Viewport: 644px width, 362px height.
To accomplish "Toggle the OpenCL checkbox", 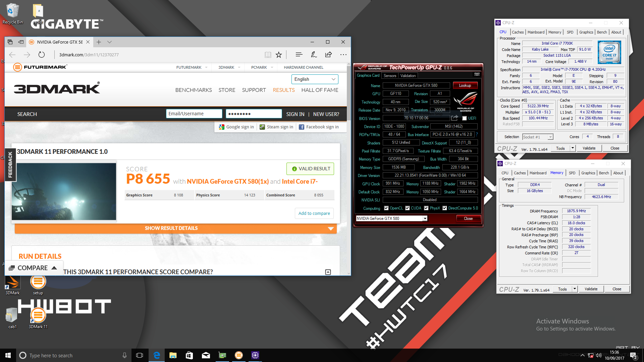I will tap(386, 208).
